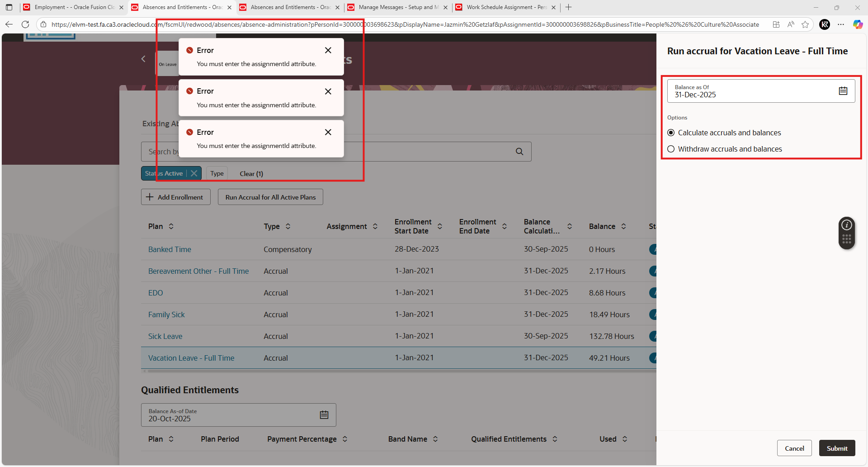Sort table by Plan column
The height and width of the screenshot is (467, 868).
[x=171, y=226]
